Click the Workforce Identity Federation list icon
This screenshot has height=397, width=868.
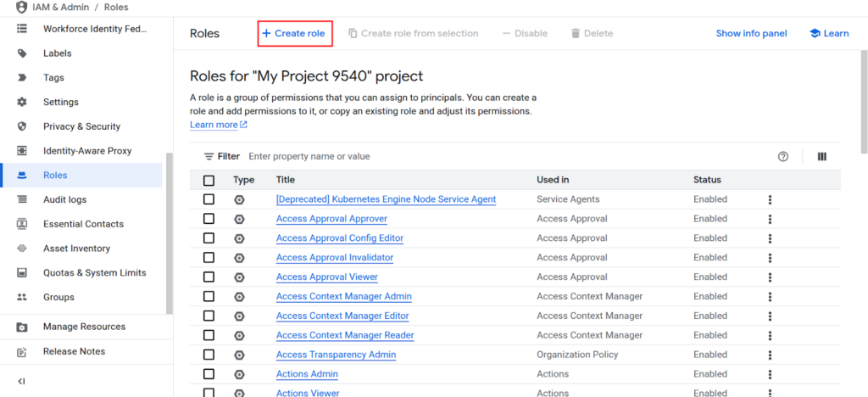(x=21, y=29)
